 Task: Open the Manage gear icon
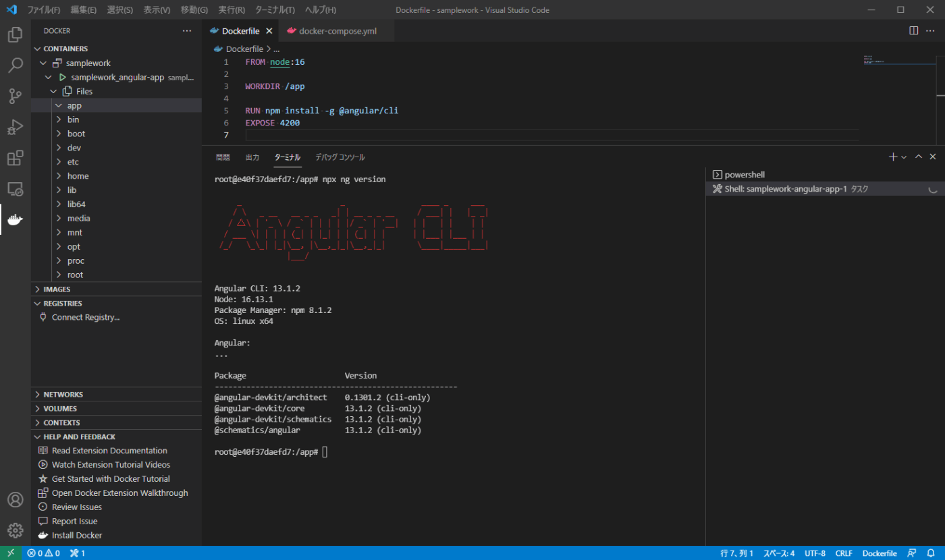point(16,530)
